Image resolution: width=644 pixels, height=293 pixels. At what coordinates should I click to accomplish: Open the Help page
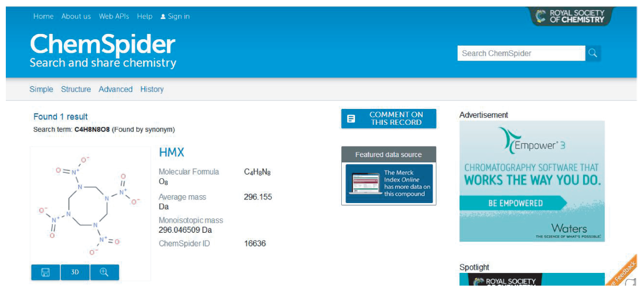pos(145,16)
